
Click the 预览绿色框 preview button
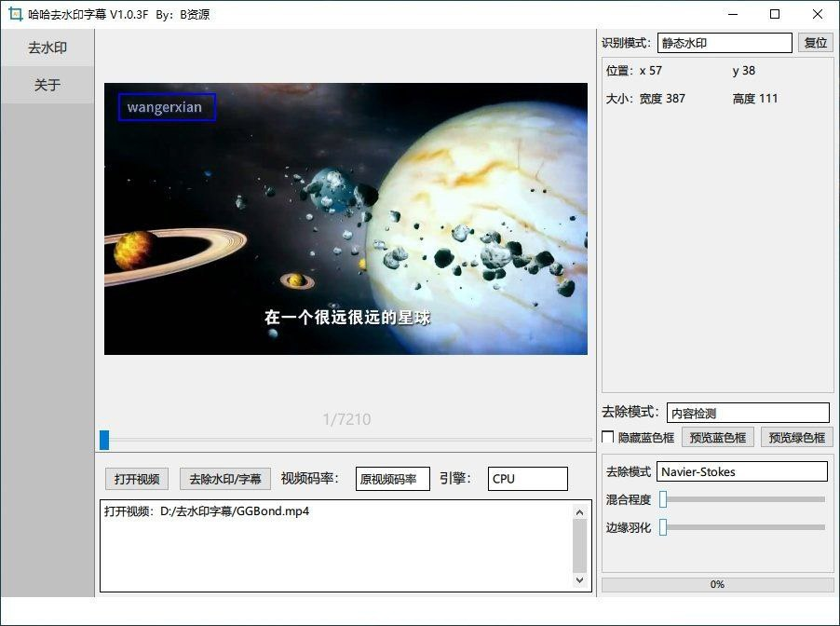coord(795,436)
